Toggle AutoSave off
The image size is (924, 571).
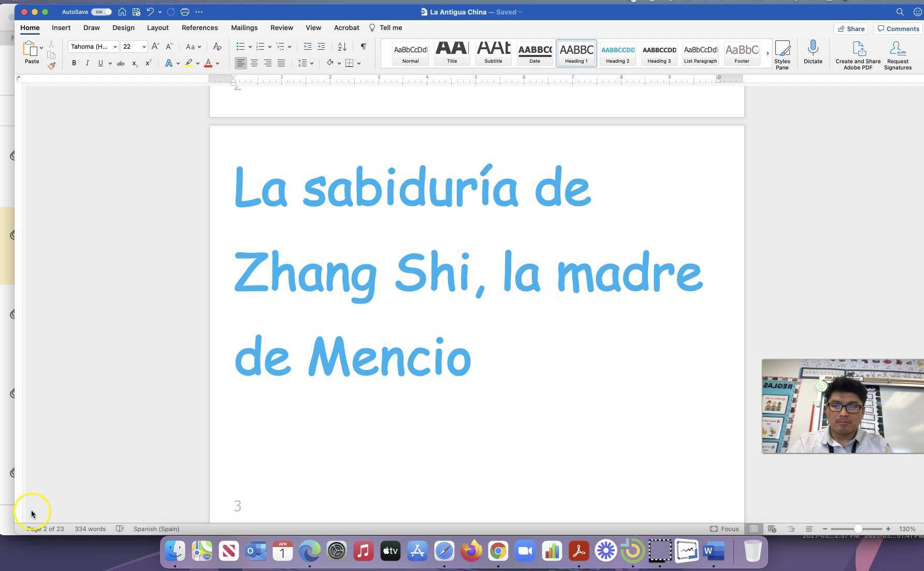click(102, 11)
